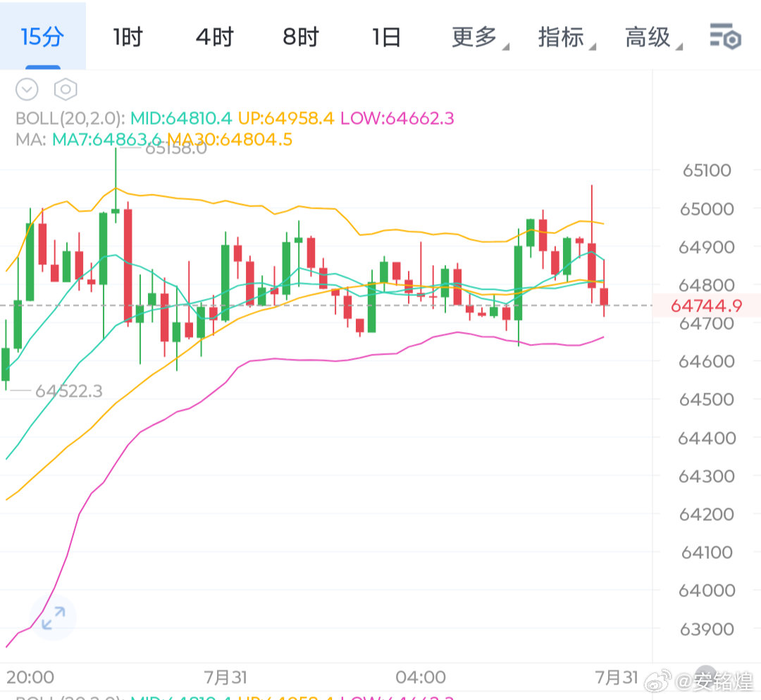Switch to the 1日 timeframe
Image resolution: width=761 pixels, height=700 pixels.
click(386, 37)
